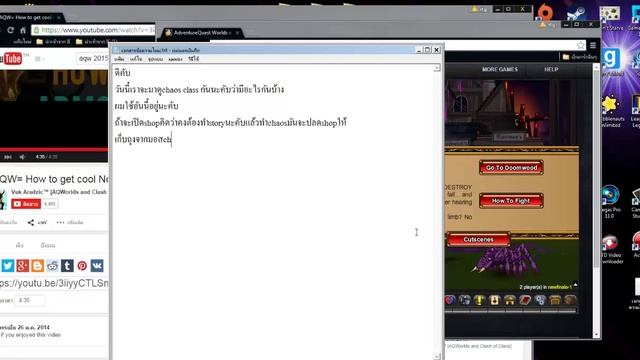Image resolution: width=640 pixels, height=360 pixels.
Task: Share via the Tumblr icon
Action: tap(67, 266)
